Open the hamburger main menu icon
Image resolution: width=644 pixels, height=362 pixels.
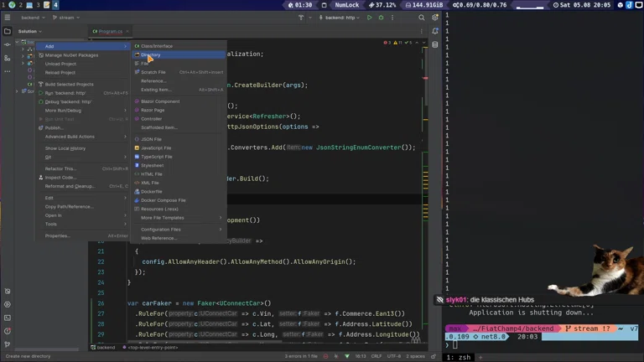click(x=8, y=18)
